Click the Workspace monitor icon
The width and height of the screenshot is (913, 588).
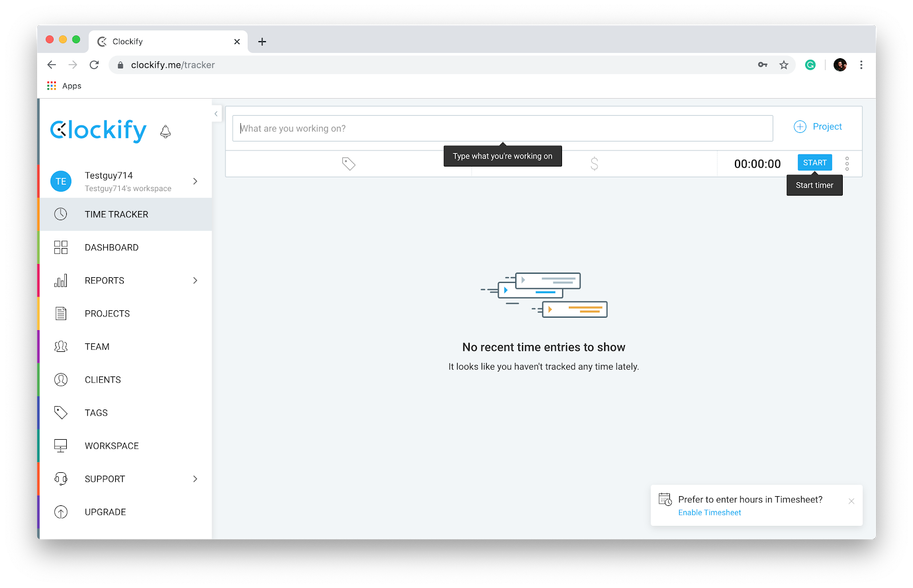pos(60,446)
